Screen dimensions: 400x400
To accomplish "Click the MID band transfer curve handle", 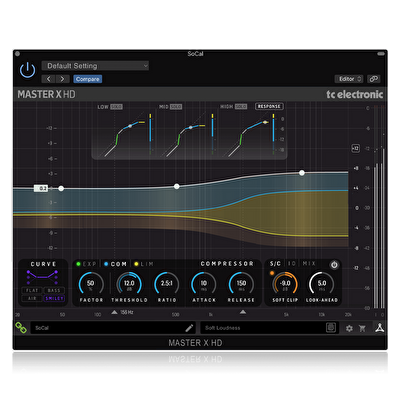I will pyautogui.click(x=190, y=127).
